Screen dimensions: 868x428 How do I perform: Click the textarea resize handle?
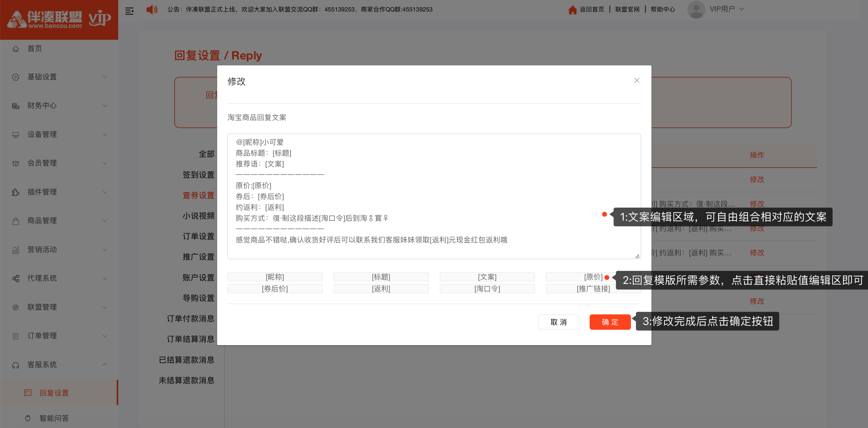[x=637, y=256]
